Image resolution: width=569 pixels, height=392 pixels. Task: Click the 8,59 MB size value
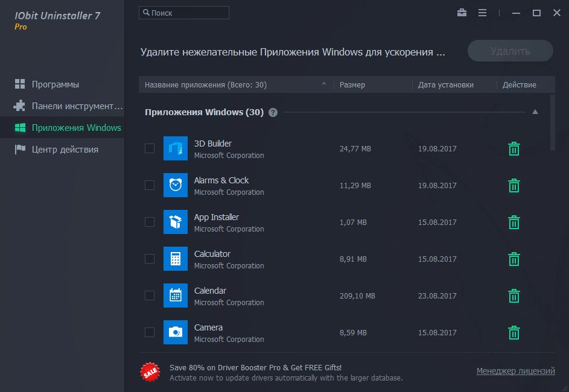pyautogui.click(x=353, y=332)
